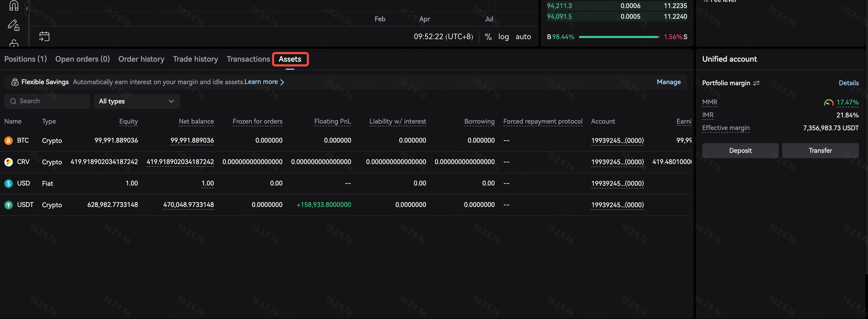Click the BTC row account number
The width and height of the screenshot is (868, 319).
(x=617, y=141)
